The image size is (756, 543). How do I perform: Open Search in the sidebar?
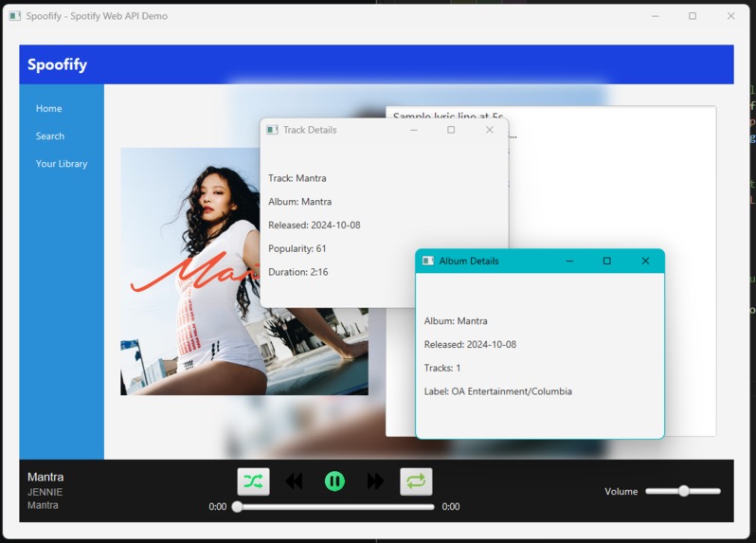pyautogui.click(x=49, y=136)
